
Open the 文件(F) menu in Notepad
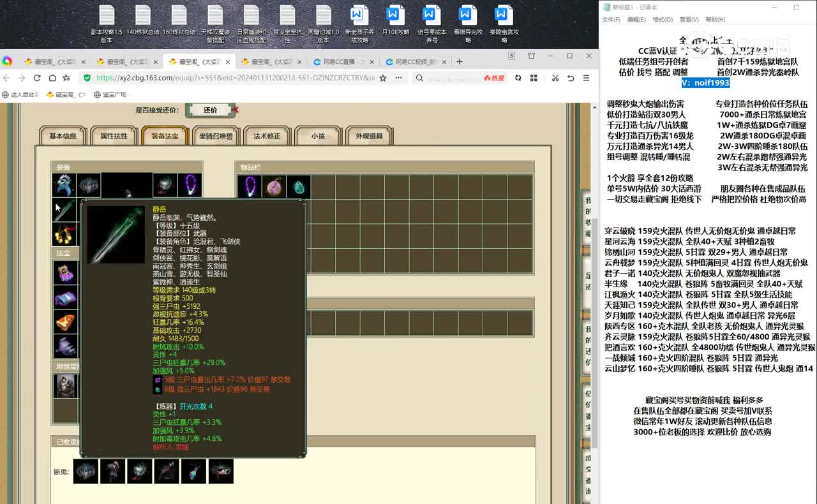(x=611, y=20)
